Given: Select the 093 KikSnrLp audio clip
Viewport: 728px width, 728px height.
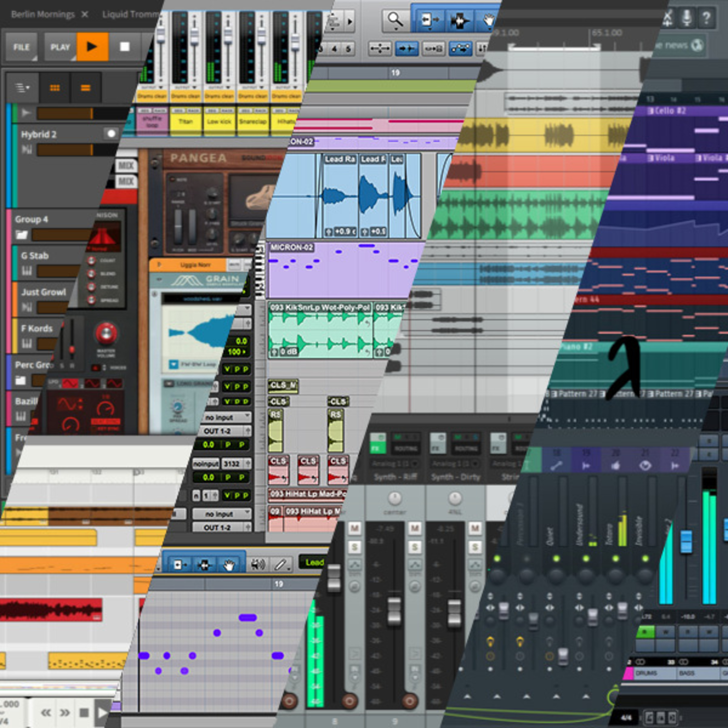Looking at the screenshot, I should click(320, 330).
